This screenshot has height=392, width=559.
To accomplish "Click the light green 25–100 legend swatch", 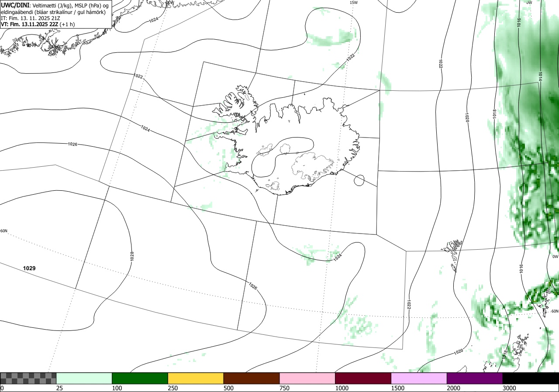I will click(84, 378).
